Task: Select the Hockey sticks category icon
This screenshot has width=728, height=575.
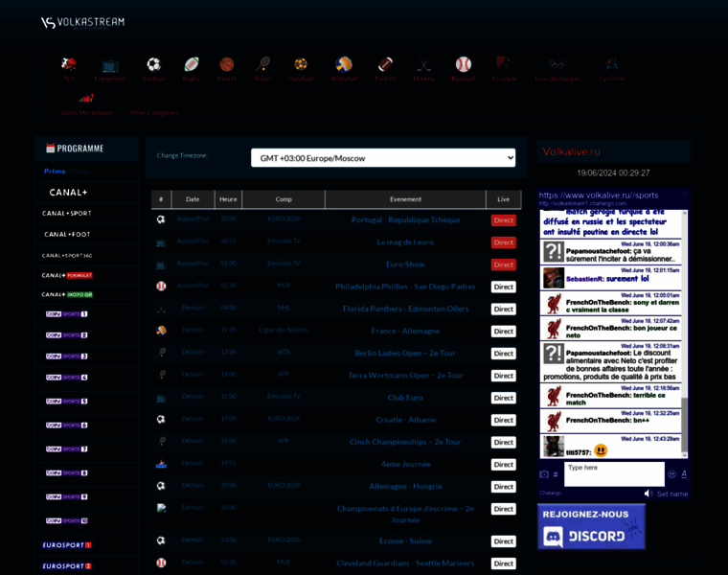Action: coord(423,64)
